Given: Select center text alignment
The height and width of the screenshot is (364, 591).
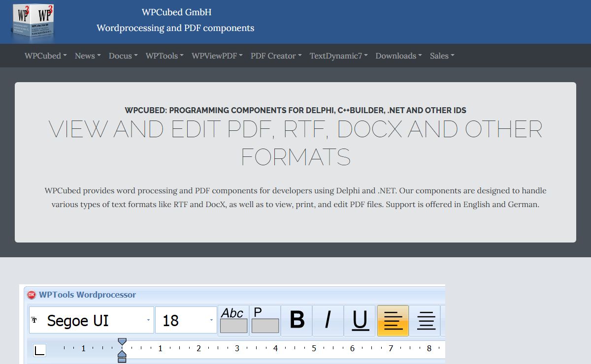Looking at the screenshot, I should (x=425, y=321).
